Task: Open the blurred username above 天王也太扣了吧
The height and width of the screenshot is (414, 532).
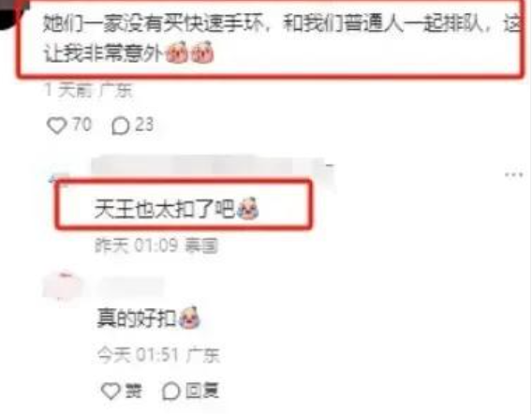Action: click(213, 167)
